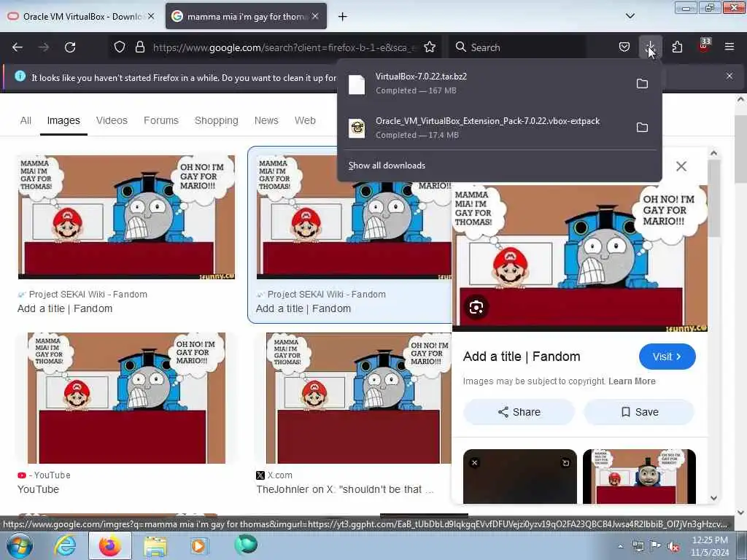747x560 pixels.
Task: Click page scrollbar down arrow
Action: click(741, 513)
